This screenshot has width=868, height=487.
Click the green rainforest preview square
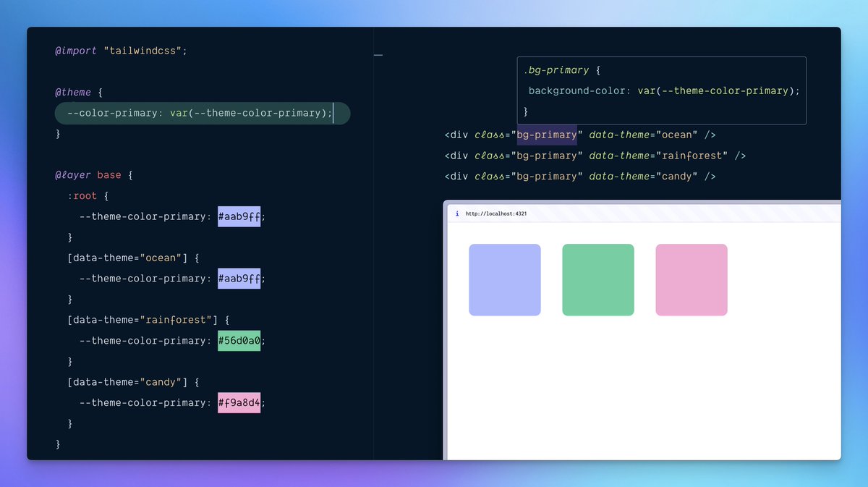pyautogui.click(x=598, y=280)
